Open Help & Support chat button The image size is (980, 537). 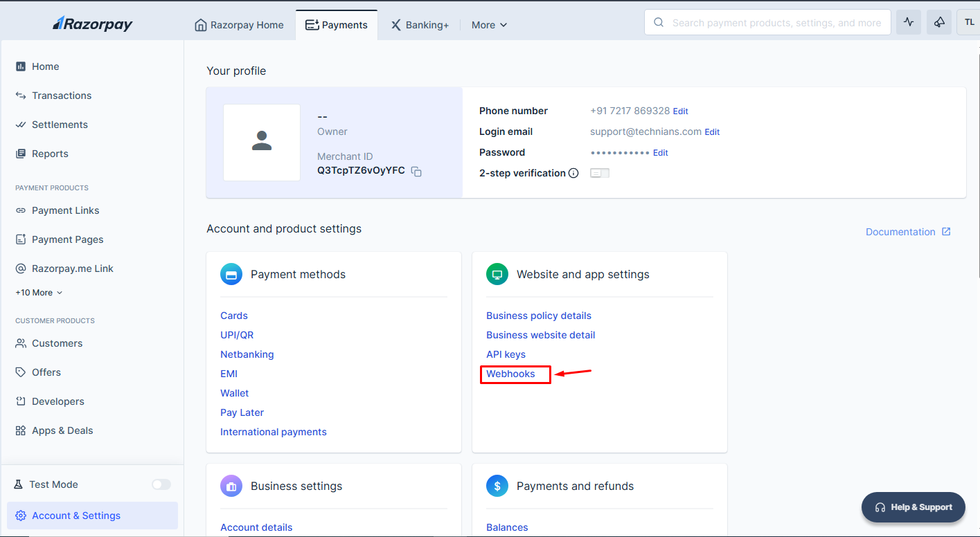pyautogui.click(x=913, y=507)
